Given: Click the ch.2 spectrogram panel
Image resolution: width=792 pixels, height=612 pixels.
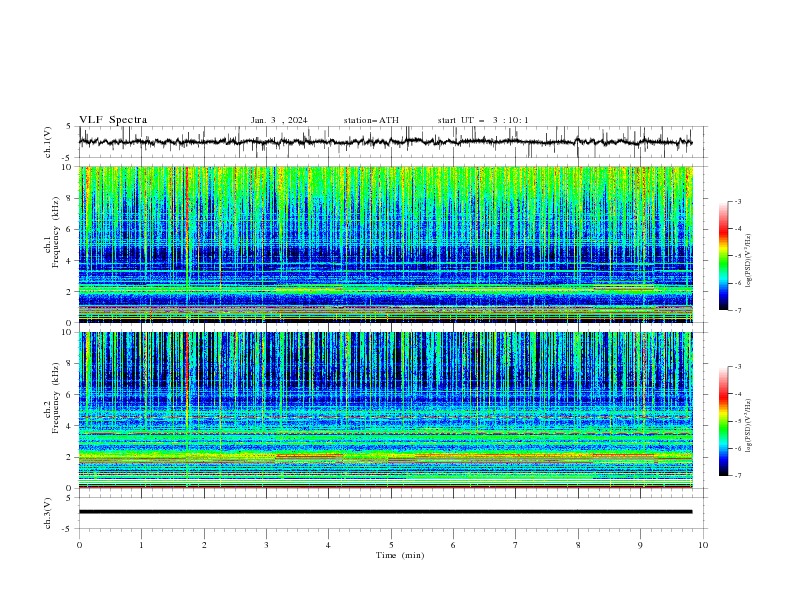Looking at the screenshot, I should 385,410.
